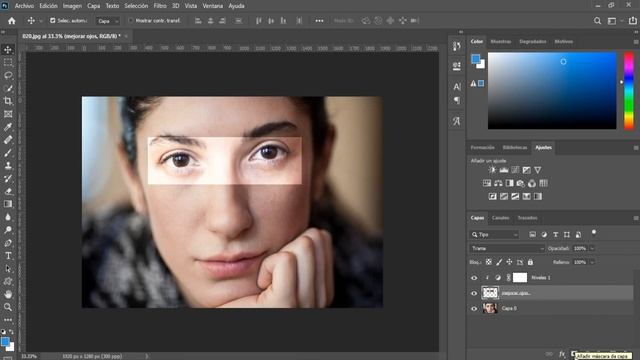Image resolution: width=640 pixels, height=360 pixels.
Task: Add a Brightness/Contrast adjustment
Action: point(492,170)
